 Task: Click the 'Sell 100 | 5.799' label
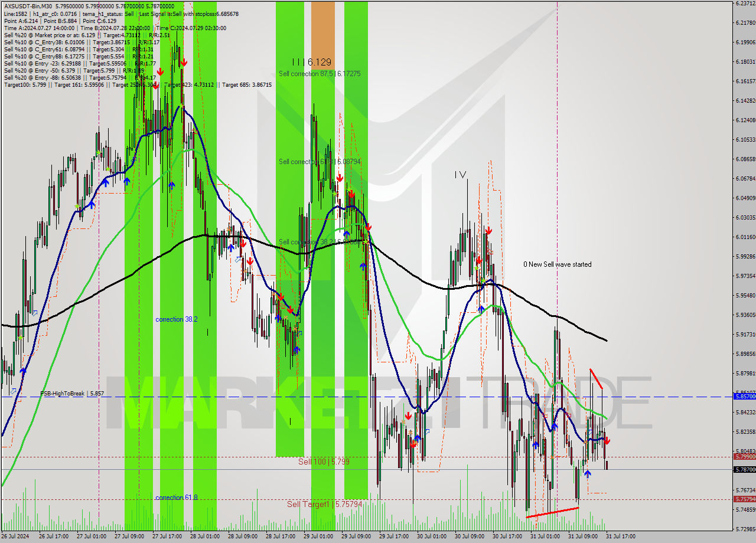coord(324,462)
